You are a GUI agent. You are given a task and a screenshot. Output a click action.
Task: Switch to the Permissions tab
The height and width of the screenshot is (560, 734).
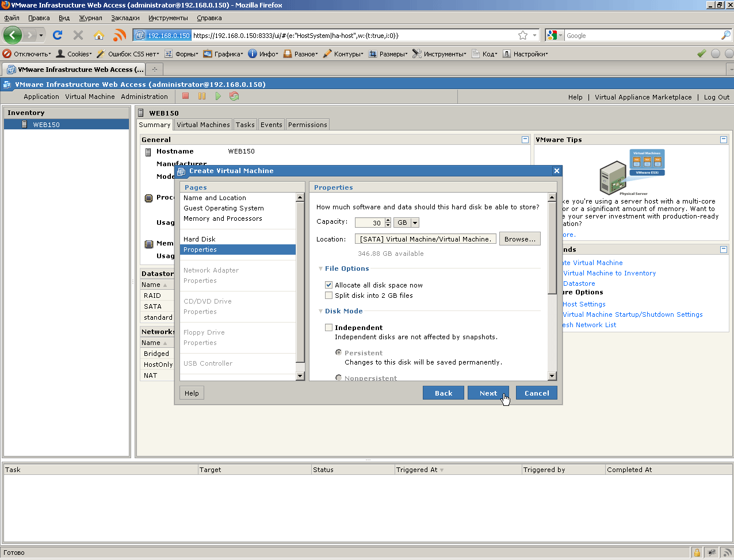point(308,125)
